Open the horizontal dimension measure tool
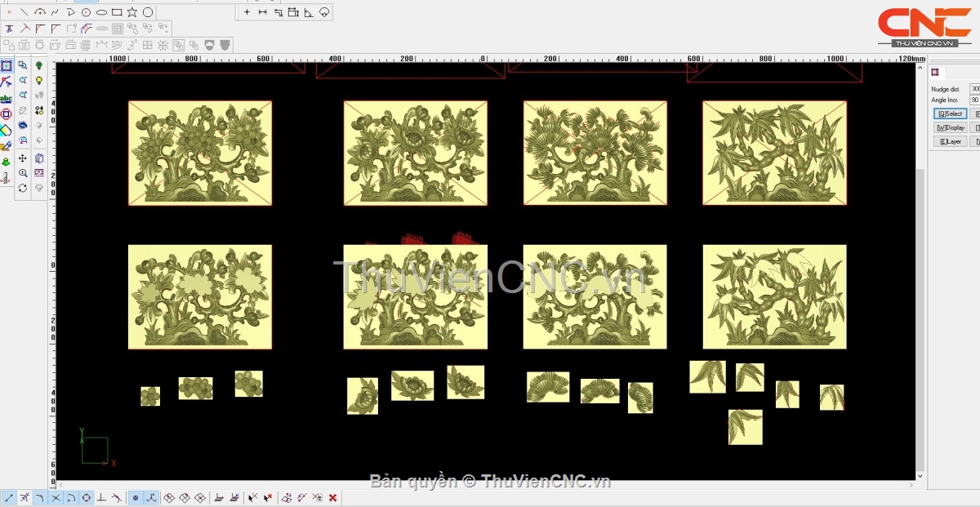The image size is (980, 507). coord(262,12)
